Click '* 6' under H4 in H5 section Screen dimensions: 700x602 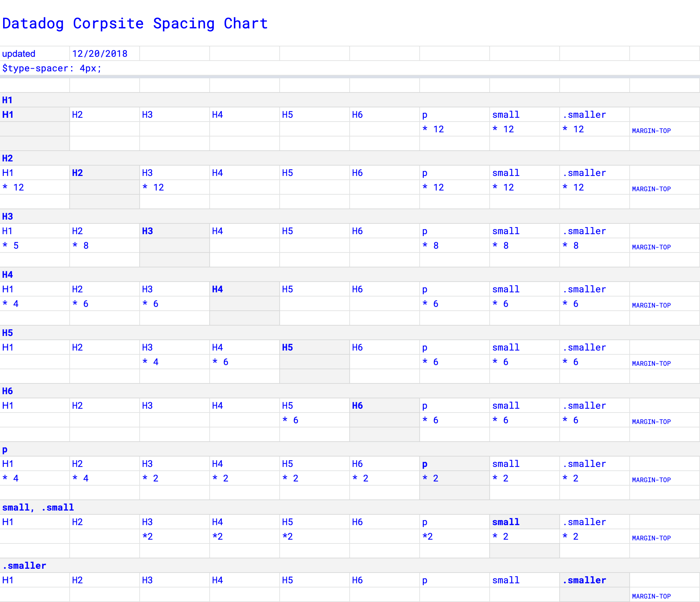(245, 362)
